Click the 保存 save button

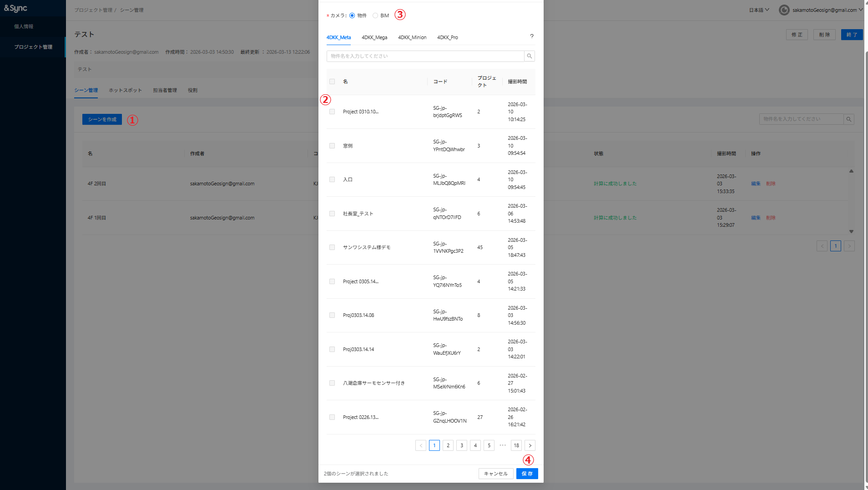pos(527,474)
